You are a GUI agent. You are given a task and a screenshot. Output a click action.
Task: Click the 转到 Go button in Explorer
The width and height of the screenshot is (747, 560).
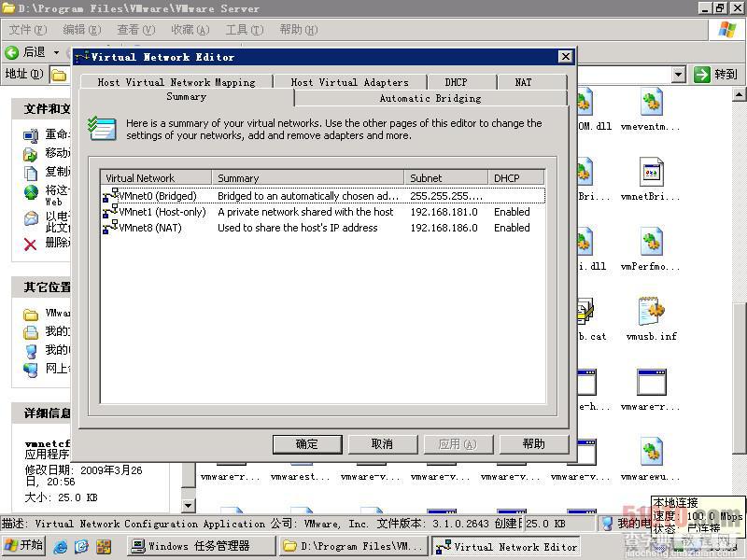pos(715,75)
